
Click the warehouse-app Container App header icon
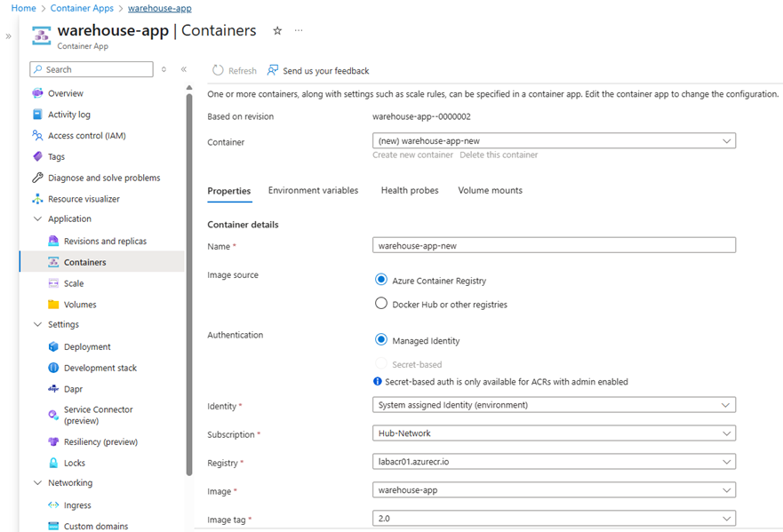(42, 36)
